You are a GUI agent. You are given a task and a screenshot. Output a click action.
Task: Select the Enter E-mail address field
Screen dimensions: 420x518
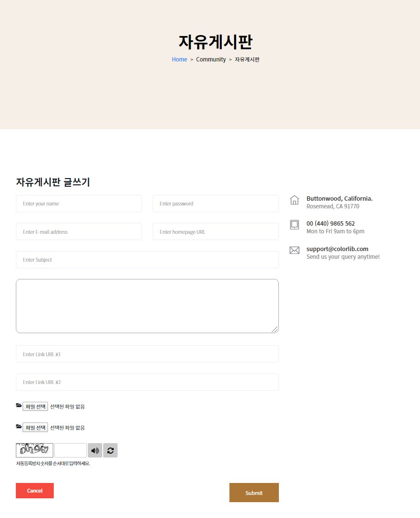point(79,232)
